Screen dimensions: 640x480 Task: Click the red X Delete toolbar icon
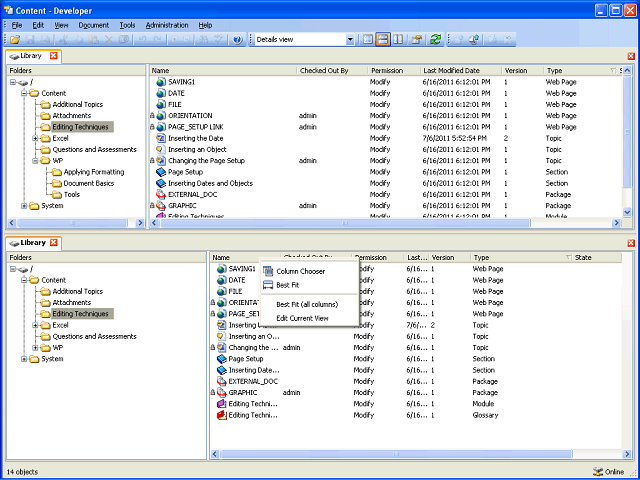tap(109, 40)
